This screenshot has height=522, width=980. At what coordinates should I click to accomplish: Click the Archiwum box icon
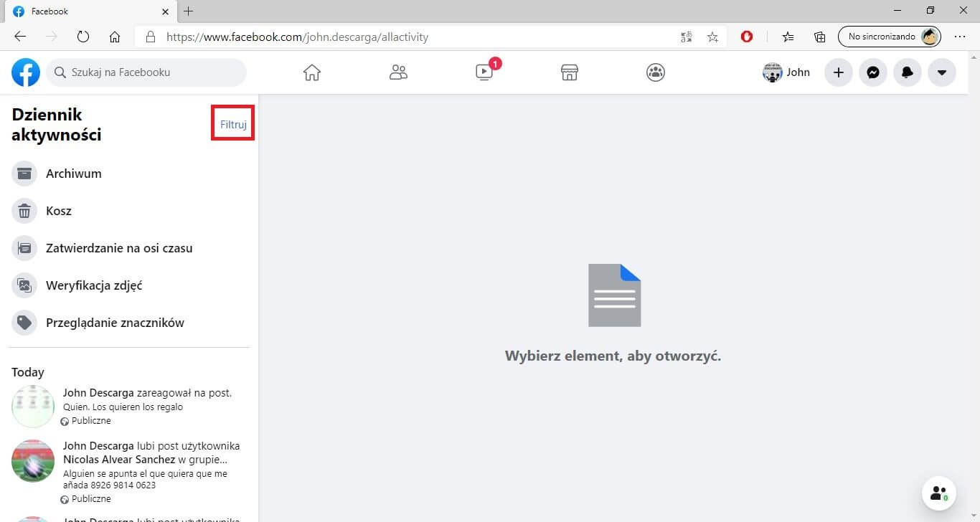(x=24, y=174)
